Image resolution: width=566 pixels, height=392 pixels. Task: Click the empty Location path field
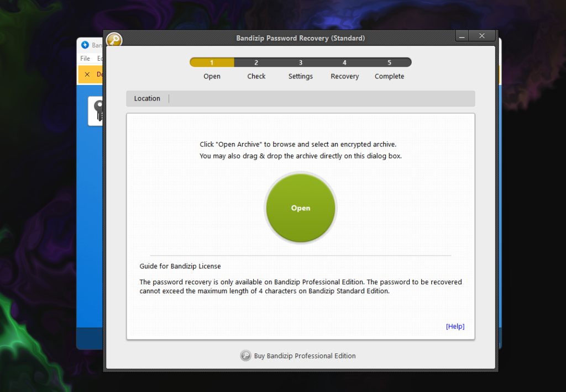pyautogui.click(x=321, y=98)
